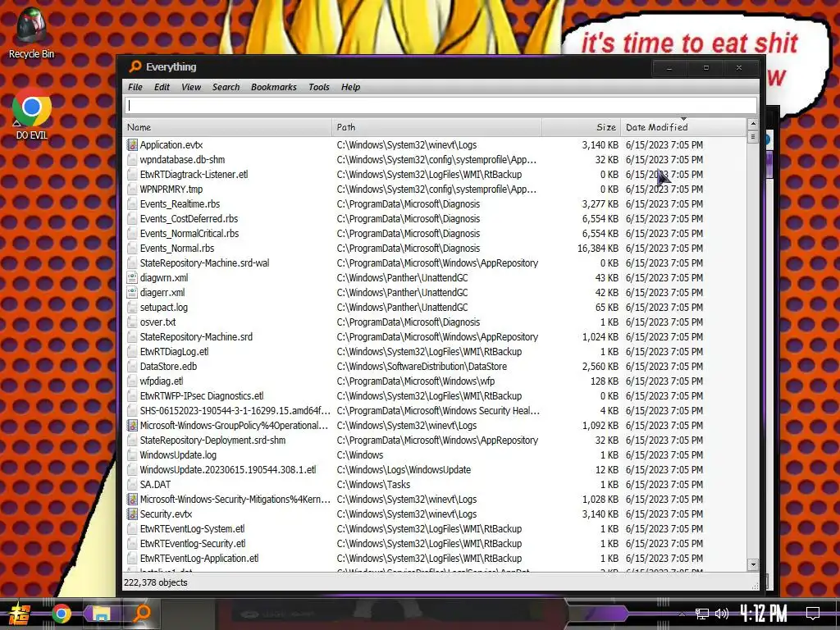Select DataStore.edb file icon
The height and width of the screenshot is (630, 840).
[132, 367]
